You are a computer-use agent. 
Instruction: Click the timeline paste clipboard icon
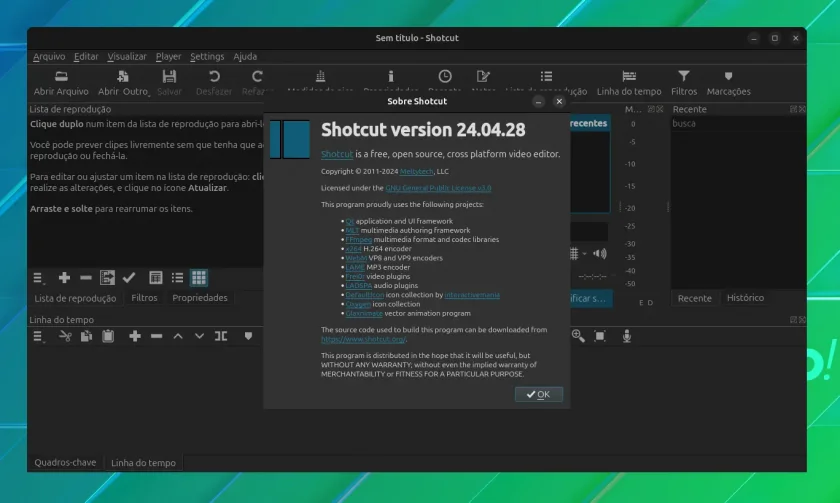click(108, 336)
